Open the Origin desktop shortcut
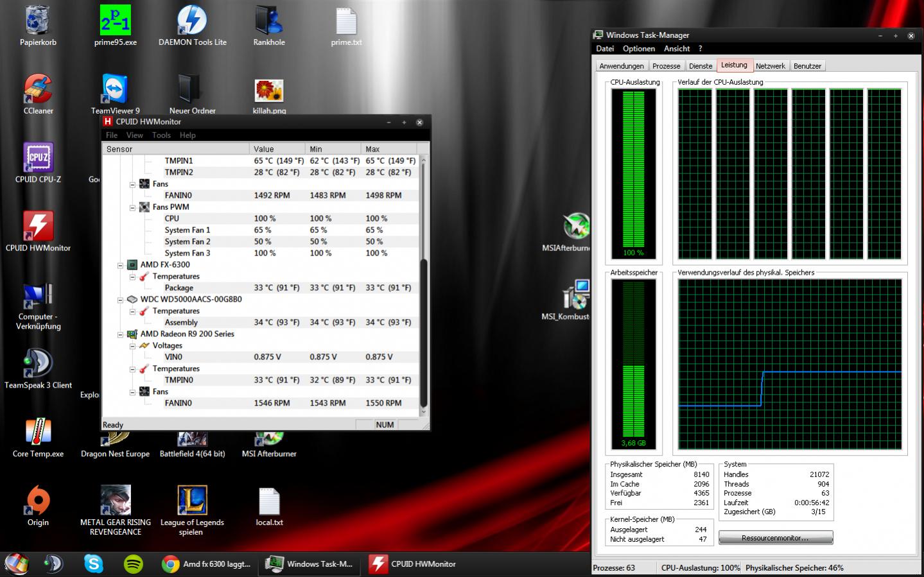This screenshot has width=924, height=577. tap(38, 506)
